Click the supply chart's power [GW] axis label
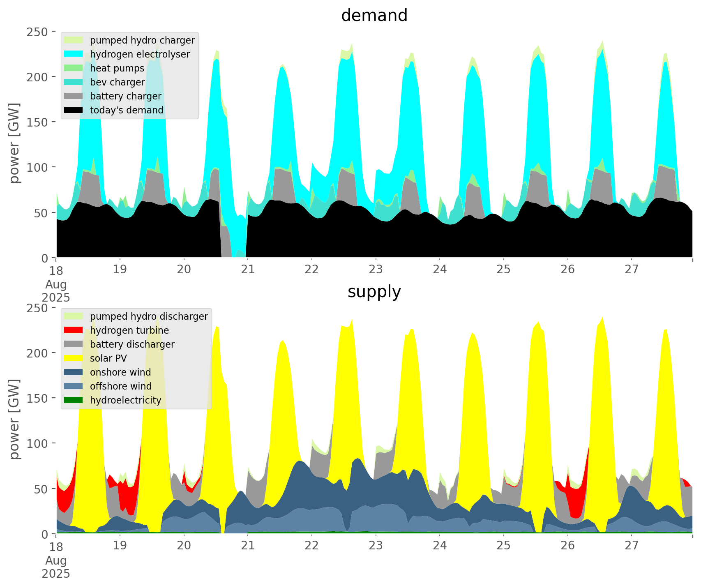This screenshot has height=588, width=701. pos(15,419)
